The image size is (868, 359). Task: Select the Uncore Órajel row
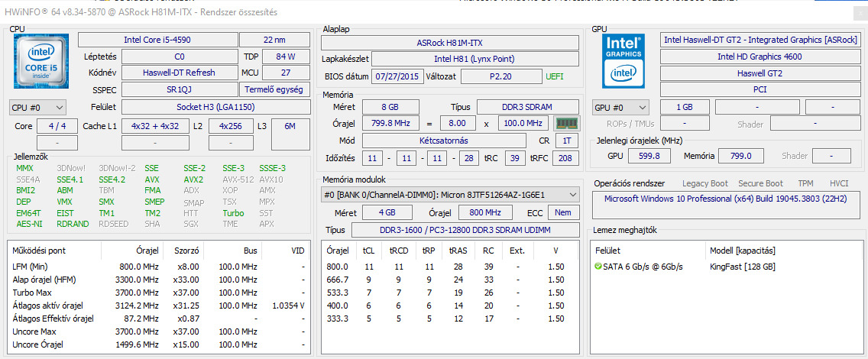click(158, 344)
